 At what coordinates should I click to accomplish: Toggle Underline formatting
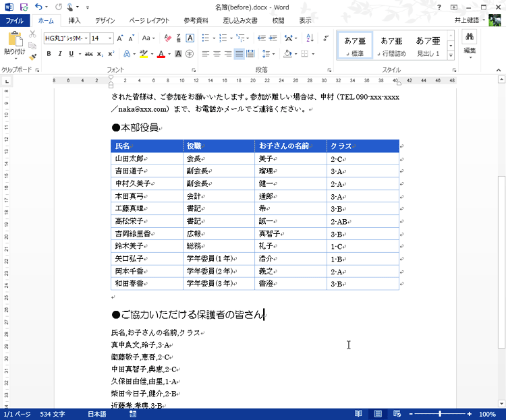coord(71,54)
